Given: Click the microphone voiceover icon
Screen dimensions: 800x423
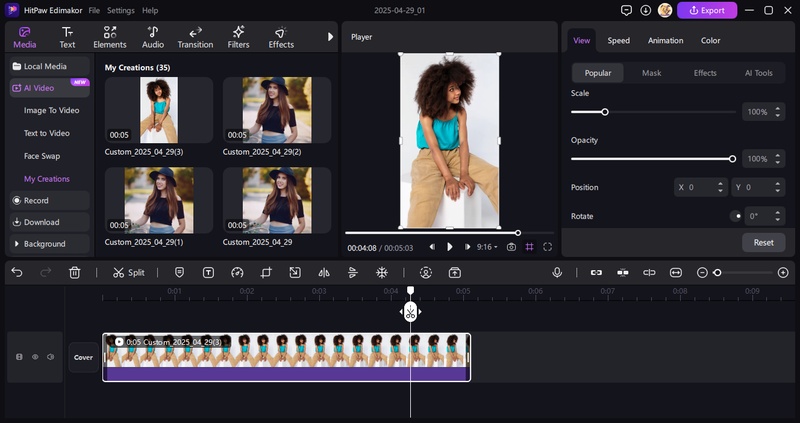Looking at the screenshot, I should pyautogui.click(x=557, y=272).
